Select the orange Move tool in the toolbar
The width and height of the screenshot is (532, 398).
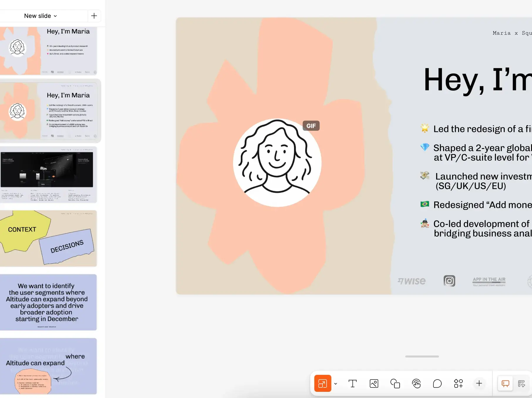(x=322, y=383)
